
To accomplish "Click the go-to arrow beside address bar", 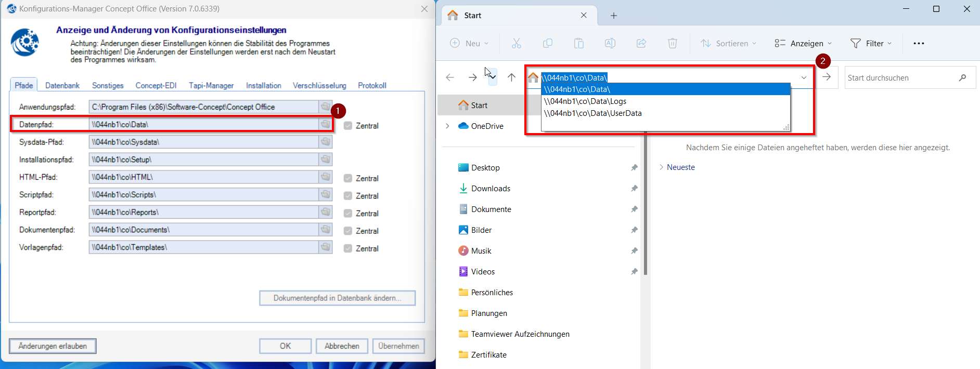I will pyautogui.click(x=827, y=77).
